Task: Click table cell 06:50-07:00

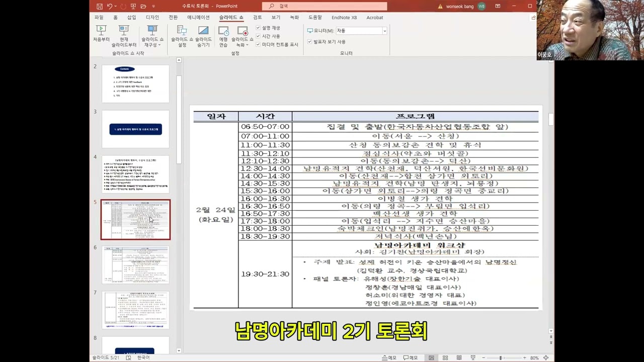Action: (x=265, y=127)
